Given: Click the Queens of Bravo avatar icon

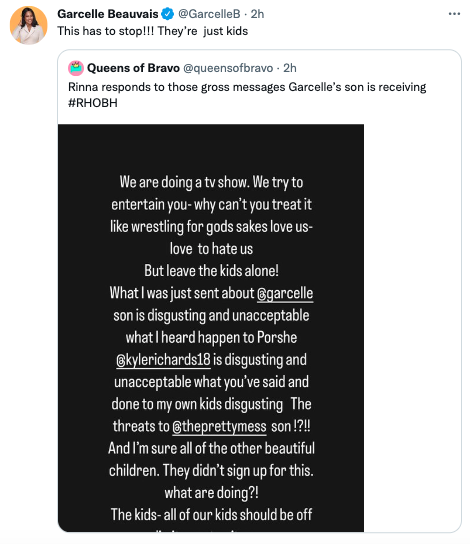Looking at the screenshot, I should click(76, 68).
